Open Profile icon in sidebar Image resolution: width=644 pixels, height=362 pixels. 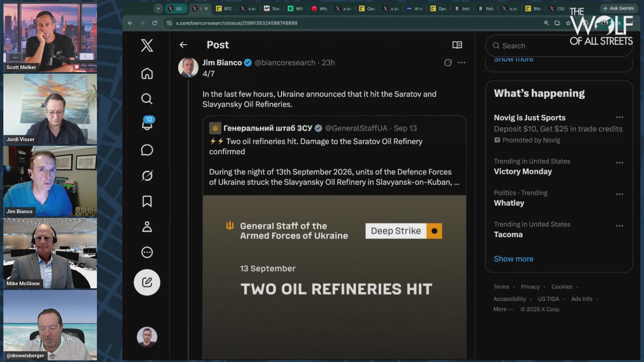coord(147,227)
